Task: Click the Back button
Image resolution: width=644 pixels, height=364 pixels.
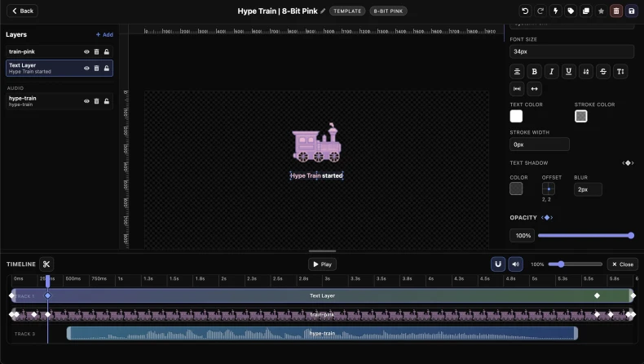Action: (x=22, y=11)
